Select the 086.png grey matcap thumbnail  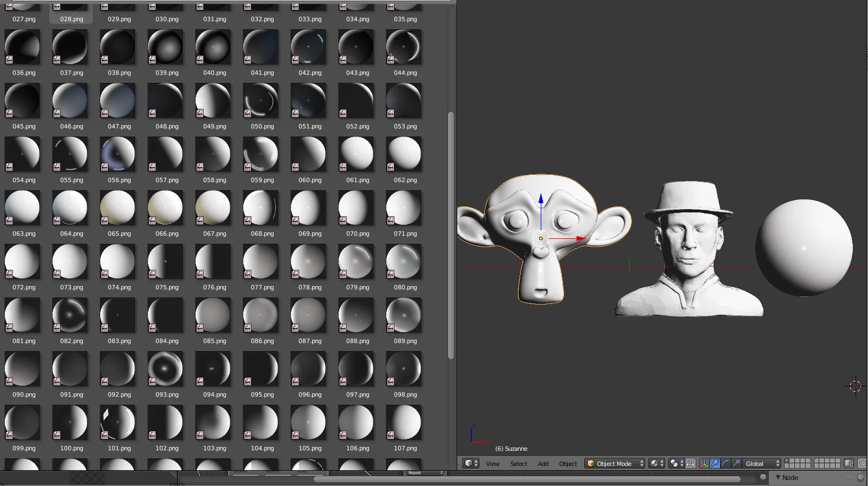coord(261,315)
